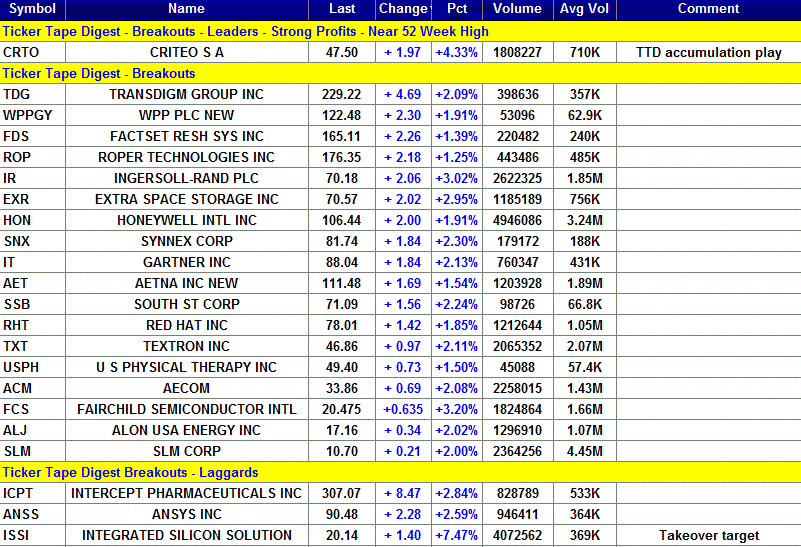Screen dimensions: 801x547
Task: Click the WPPGY symbol cell
Action: pos(32,115)
